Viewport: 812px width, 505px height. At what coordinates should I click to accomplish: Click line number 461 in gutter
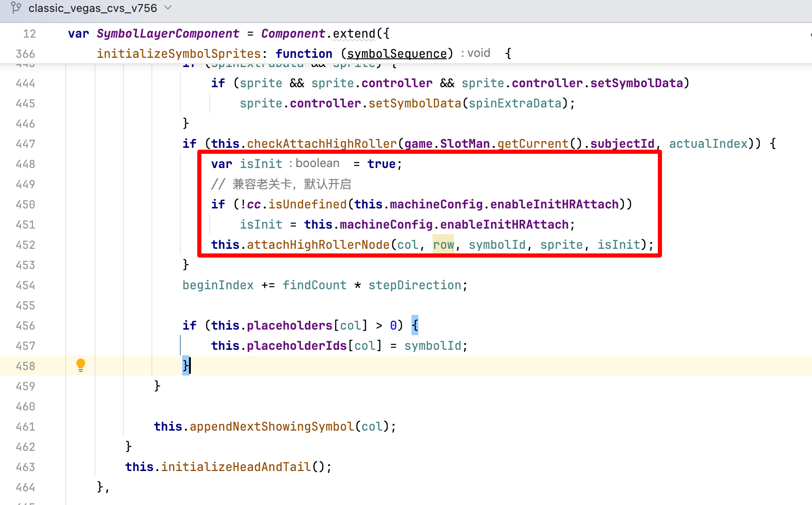point(25,427)
